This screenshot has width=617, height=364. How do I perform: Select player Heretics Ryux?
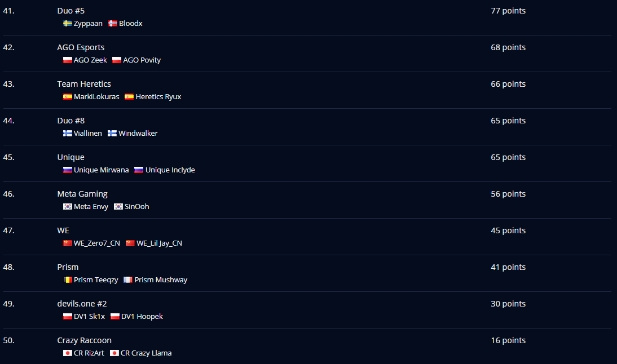158,97
